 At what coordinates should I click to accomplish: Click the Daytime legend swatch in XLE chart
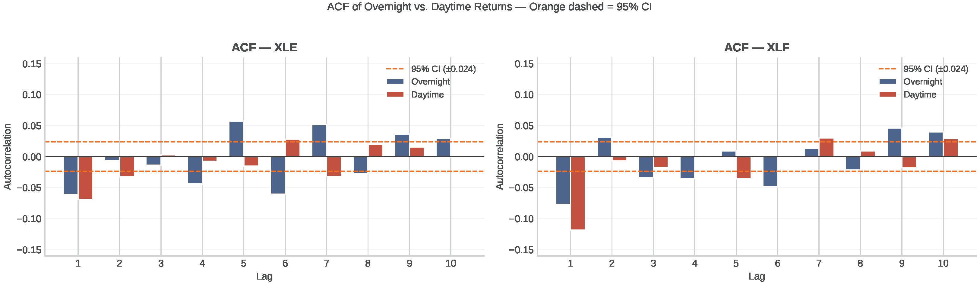coord(395,94)
